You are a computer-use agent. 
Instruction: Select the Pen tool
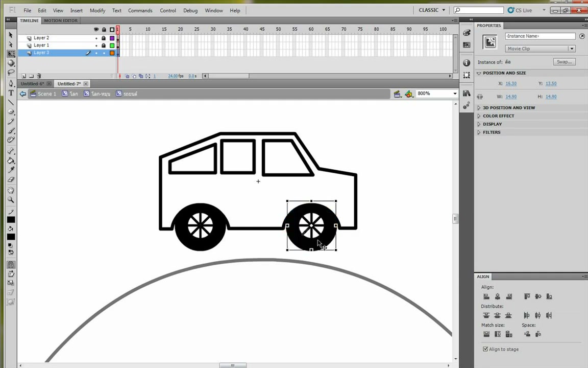pyautogui.click(x=11, y=83)
